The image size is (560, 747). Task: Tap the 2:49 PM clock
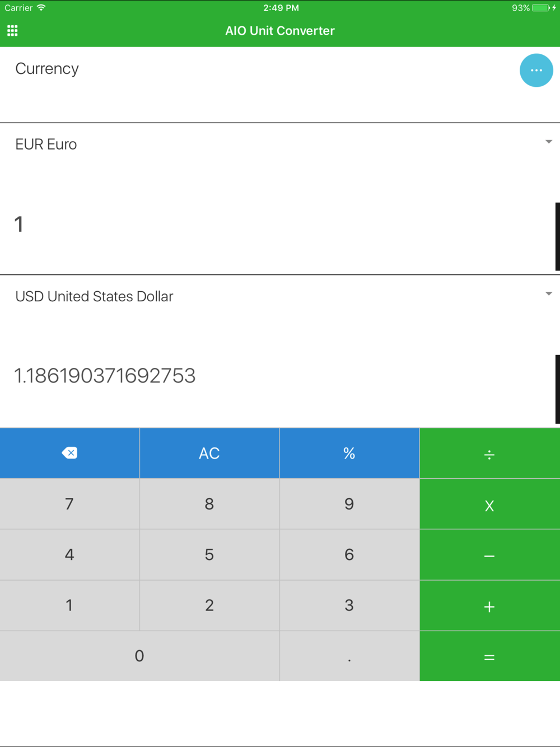[x=281, y=8]
